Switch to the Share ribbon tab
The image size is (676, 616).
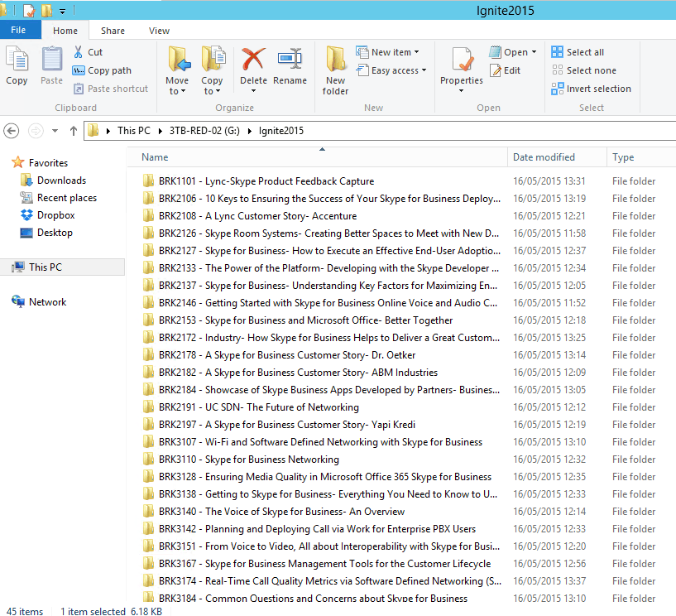click(113, 31)
